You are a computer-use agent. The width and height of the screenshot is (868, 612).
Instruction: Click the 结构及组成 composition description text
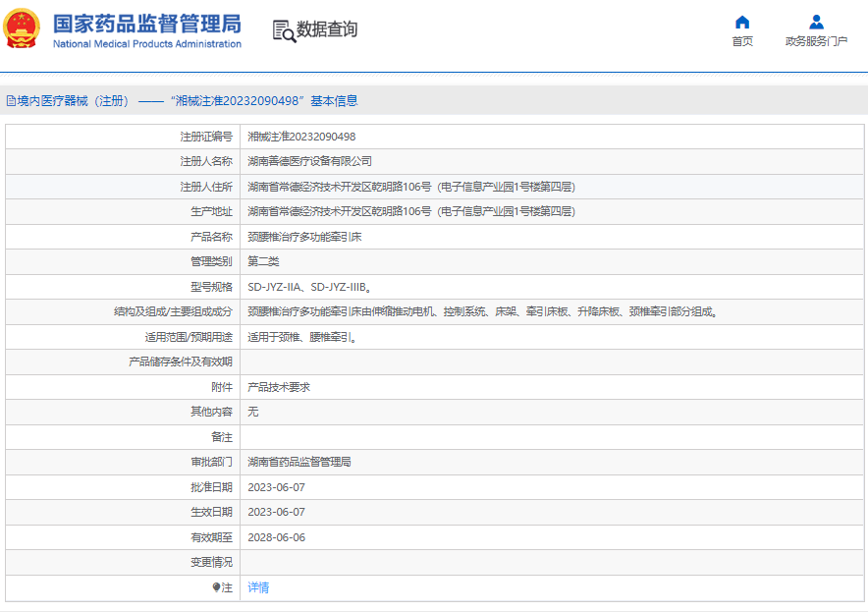click(x=483, y=311)
